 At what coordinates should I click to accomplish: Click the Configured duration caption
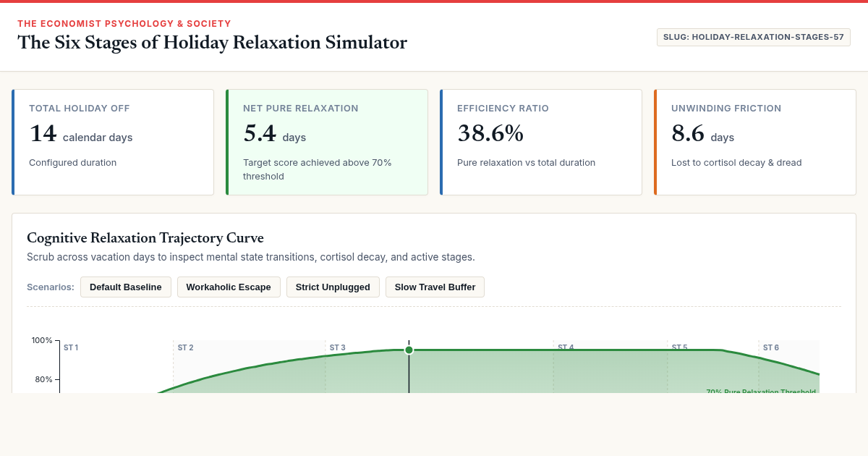pos(72,163)
